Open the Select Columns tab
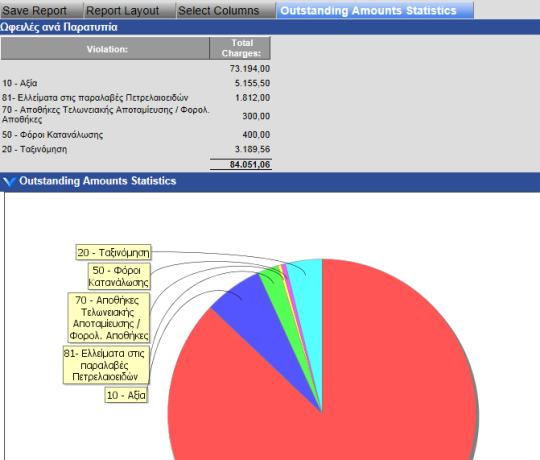Screen dimensions: 540x460 226,10
